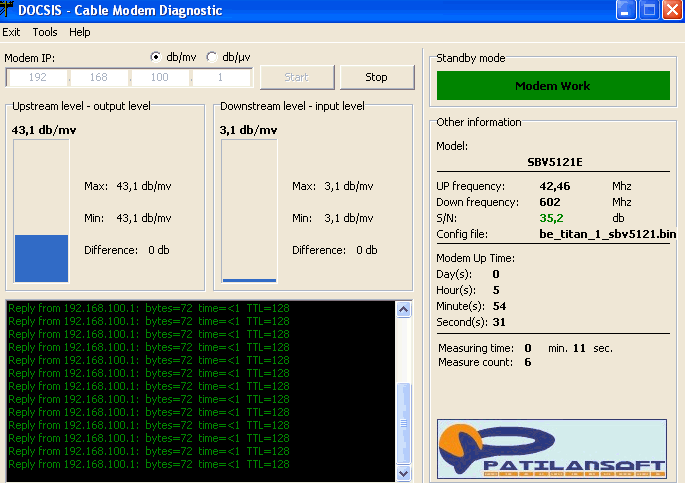685x483 pixels.
Task: Click the blue upstream level bar
Action: click(42, 258)
